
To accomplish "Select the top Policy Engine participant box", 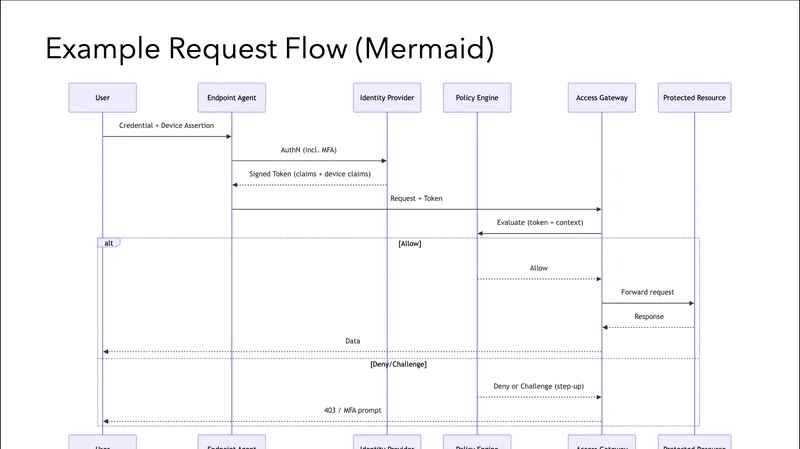I will 477,97.
